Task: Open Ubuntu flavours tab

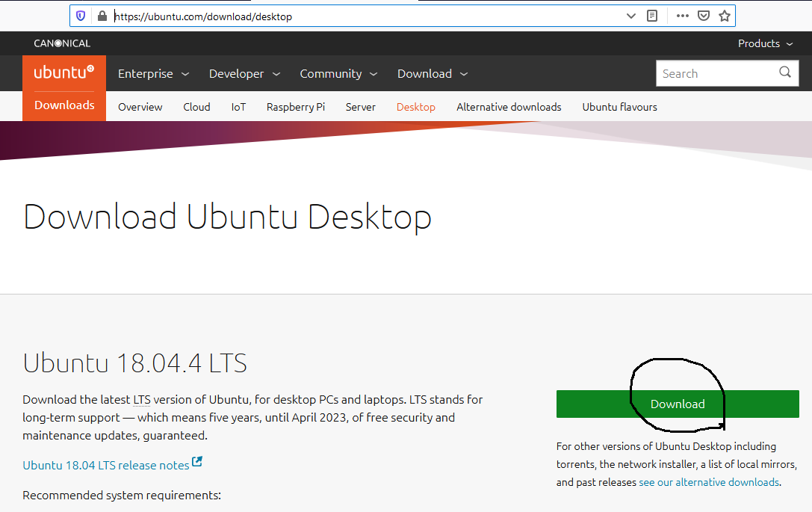Action: click(x=619, y=107)
